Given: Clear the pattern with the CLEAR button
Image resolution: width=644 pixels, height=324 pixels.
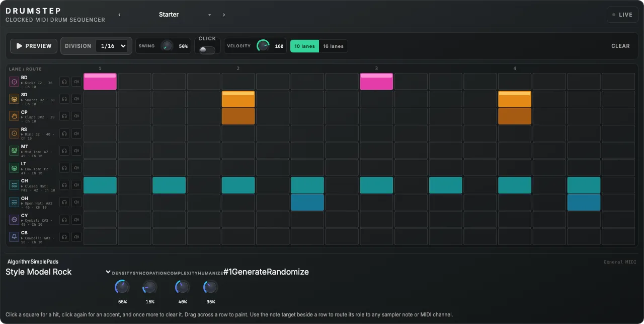Looking at the screenshot, I should (620, 46).
